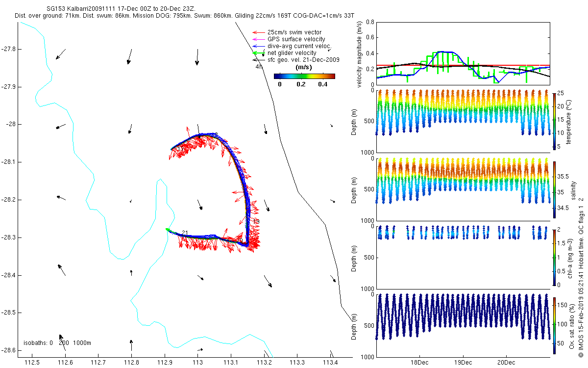Click the 113.1 longitude tick label
The image size is (588, 368).
coord(231,363)
